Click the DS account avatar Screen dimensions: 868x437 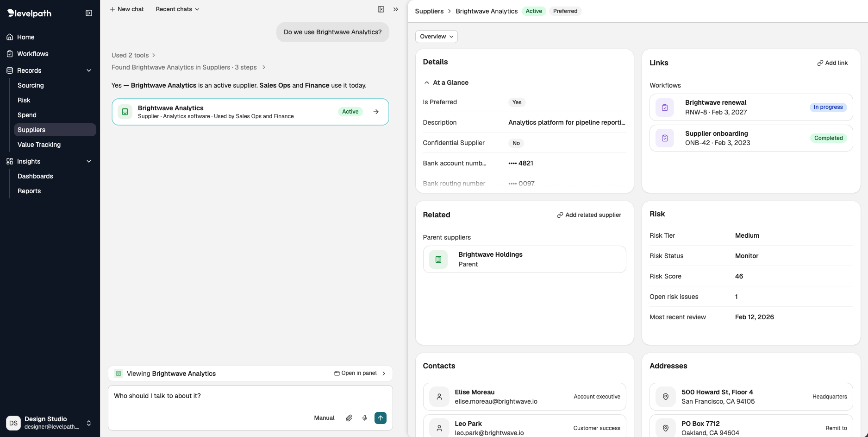13,423
